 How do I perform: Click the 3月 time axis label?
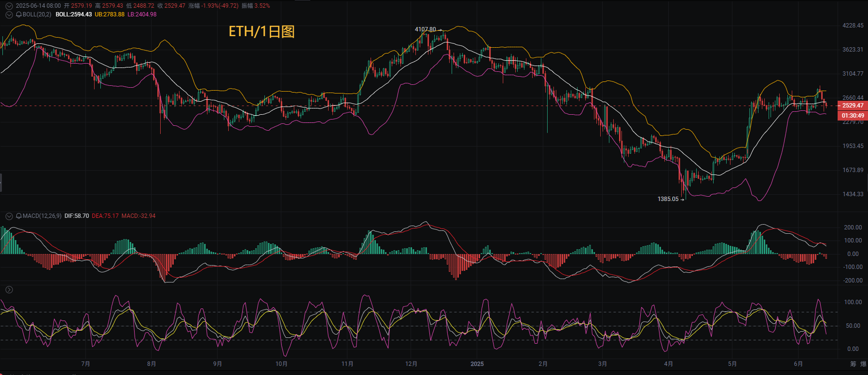click(x=603, y=364)
